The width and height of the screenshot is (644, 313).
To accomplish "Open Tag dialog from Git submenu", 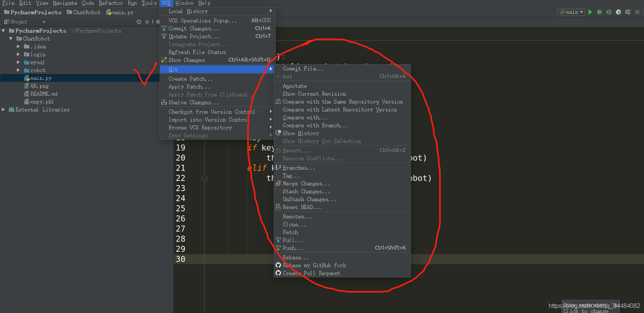I will [x=342, y=176].
